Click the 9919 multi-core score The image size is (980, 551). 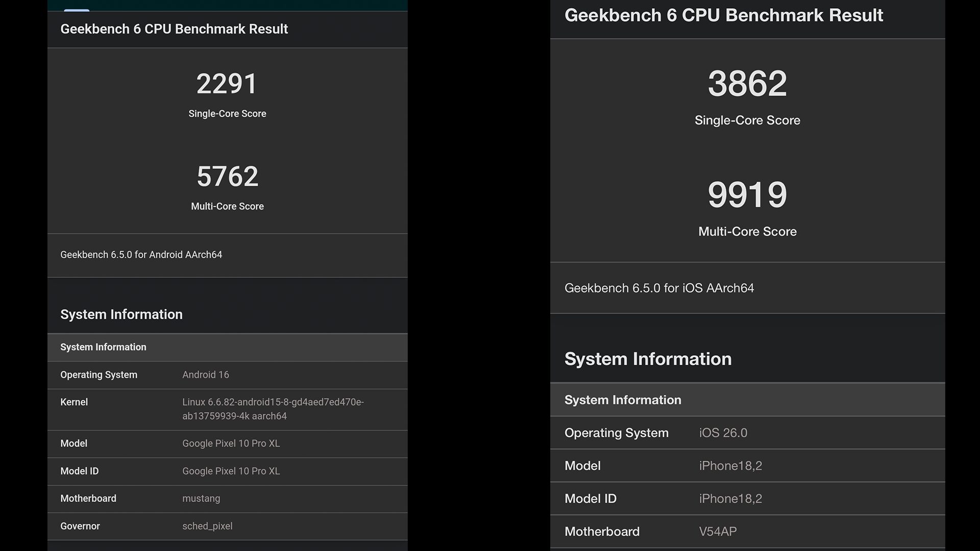click(x=747, y=195)
